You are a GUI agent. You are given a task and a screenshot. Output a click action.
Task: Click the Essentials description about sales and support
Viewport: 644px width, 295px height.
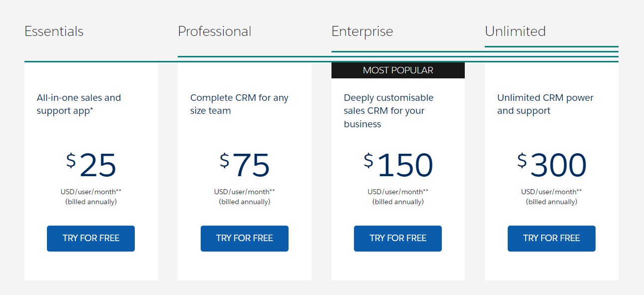[78, 104]
